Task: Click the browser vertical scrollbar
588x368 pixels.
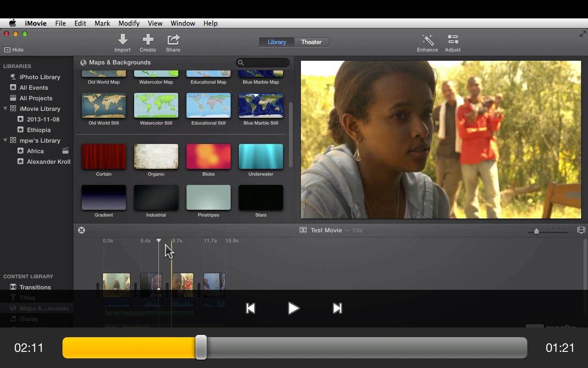Action: [291, 135]
